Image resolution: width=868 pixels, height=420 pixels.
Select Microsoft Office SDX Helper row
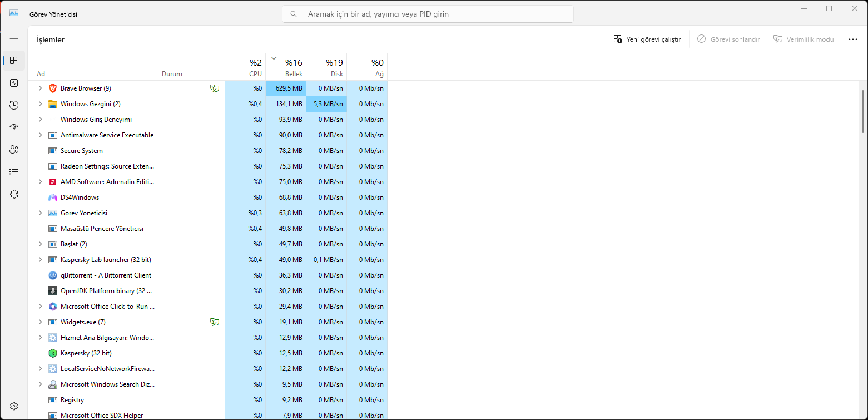tap(207, 414)
